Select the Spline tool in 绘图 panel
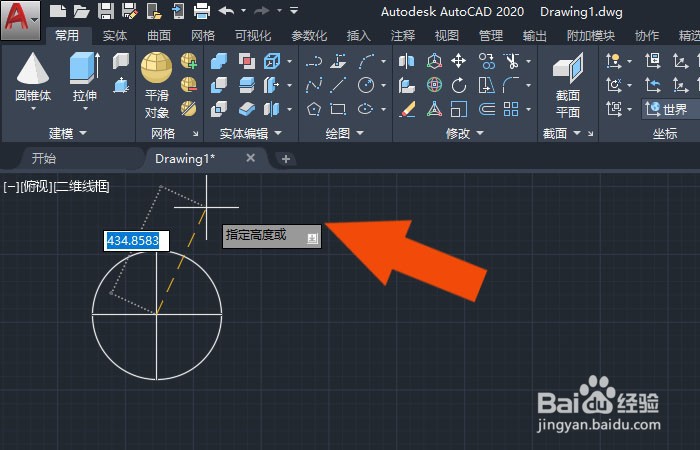 tap(314, 85)
